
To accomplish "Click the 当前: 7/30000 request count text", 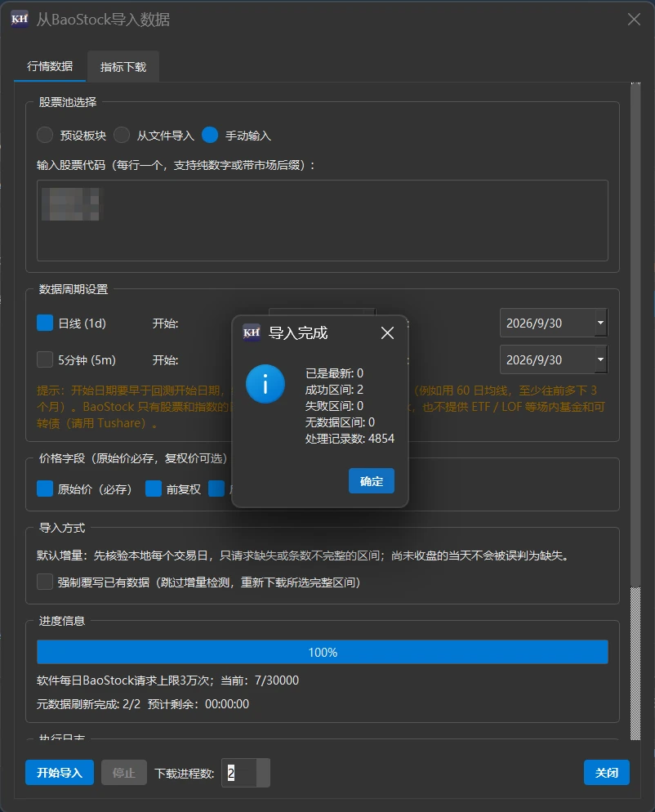I will (x=260, y=680).
